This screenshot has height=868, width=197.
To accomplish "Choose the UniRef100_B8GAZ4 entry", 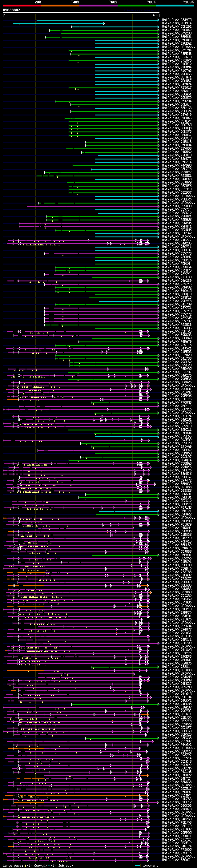I will [177, 860].
